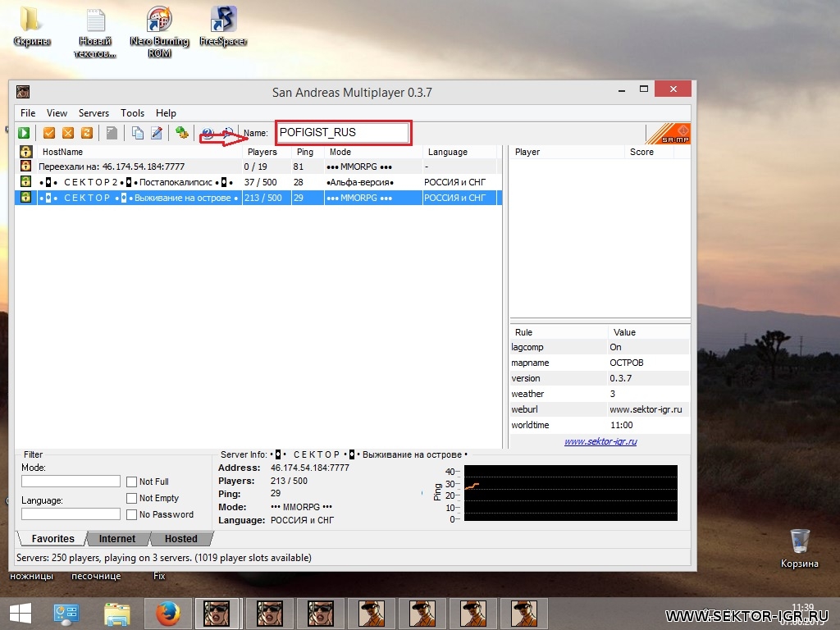The image size is (840, 630).
Task: Click the orange X Delete Server icon
Action: click(68, 133)
